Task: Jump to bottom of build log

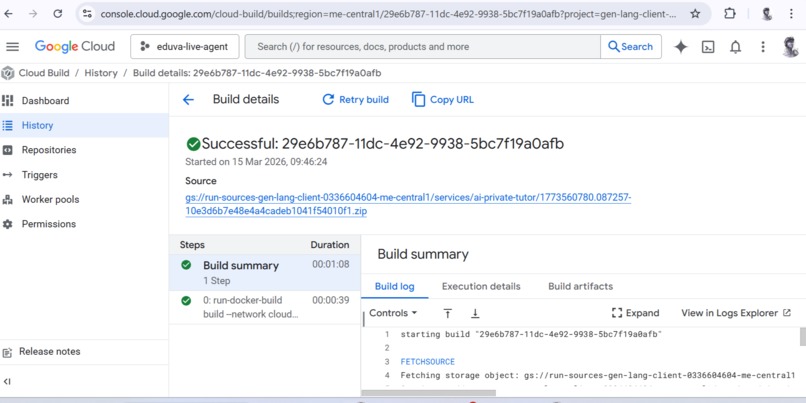Action: tap(475, 313)
